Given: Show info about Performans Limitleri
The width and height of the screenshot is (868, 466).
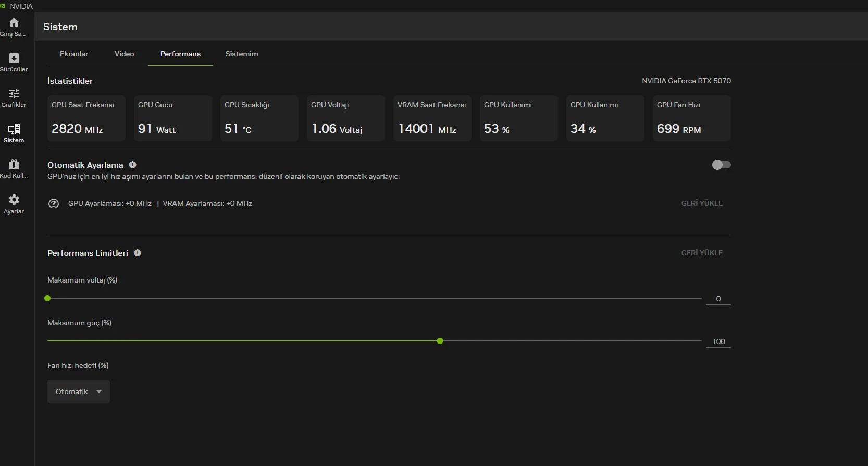Looking at the screenshot, I should [x=138, y=253].
